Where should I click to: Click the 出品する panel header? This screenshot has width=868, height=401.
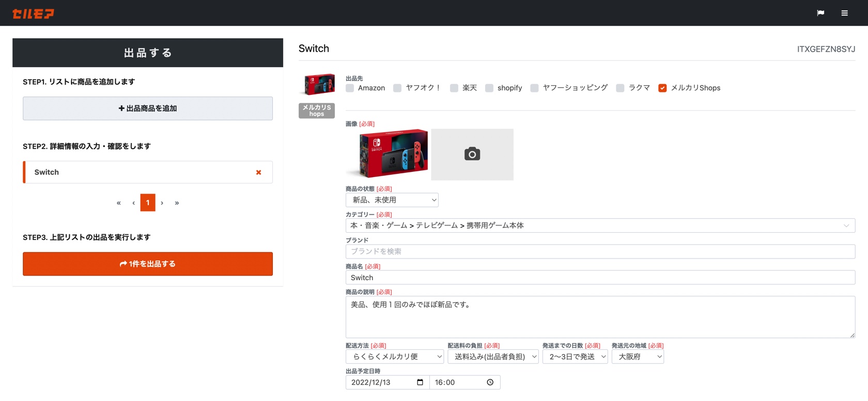[x=148, y=53]
